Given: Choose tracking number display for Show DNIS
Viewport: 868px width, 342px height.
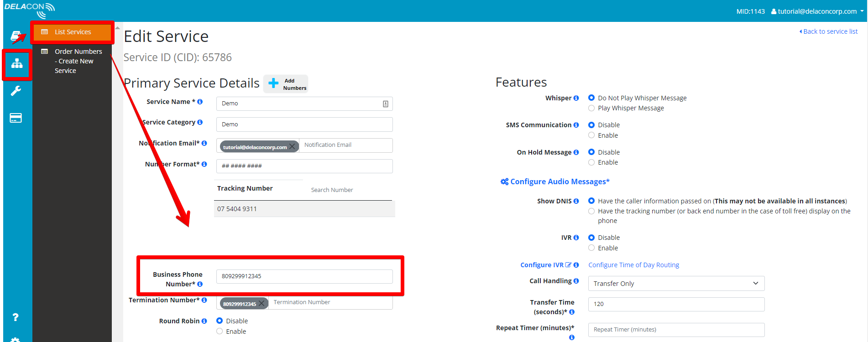Looking at the screenshot, I should tap(591, 211).
